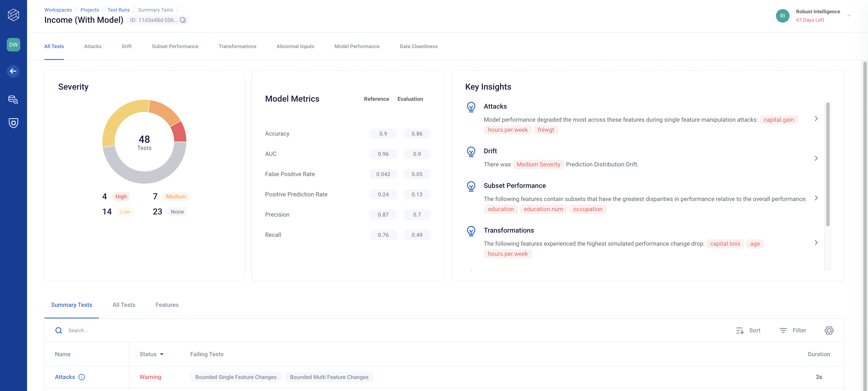Open the DW workspace avatar

14,45
